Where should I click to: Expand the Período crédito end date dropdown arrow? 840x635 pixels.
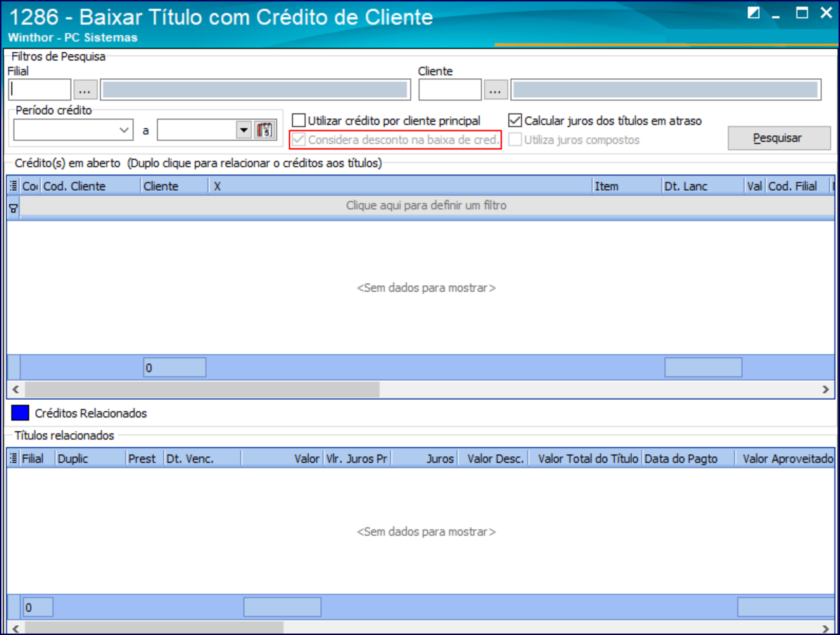[243, 130]
